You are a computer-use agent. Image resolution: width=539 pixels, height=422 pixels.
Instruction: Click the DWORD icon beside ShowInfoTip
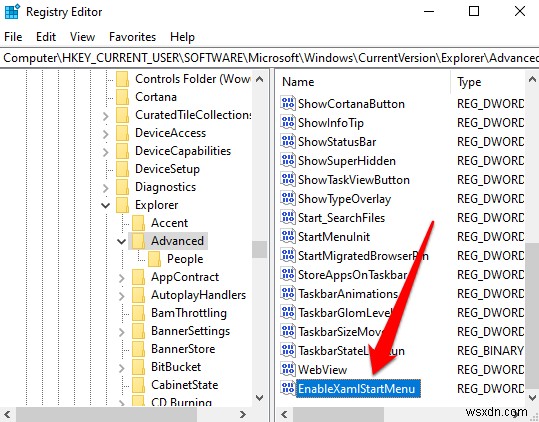[x=288, y=122]
